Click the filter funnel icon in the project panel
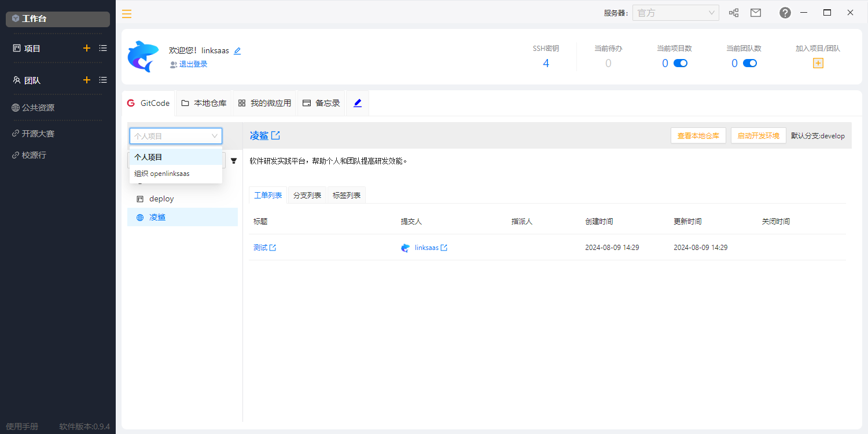Viewport: 868px width, 434px height. pyautogui.click(x=234, y=161)
